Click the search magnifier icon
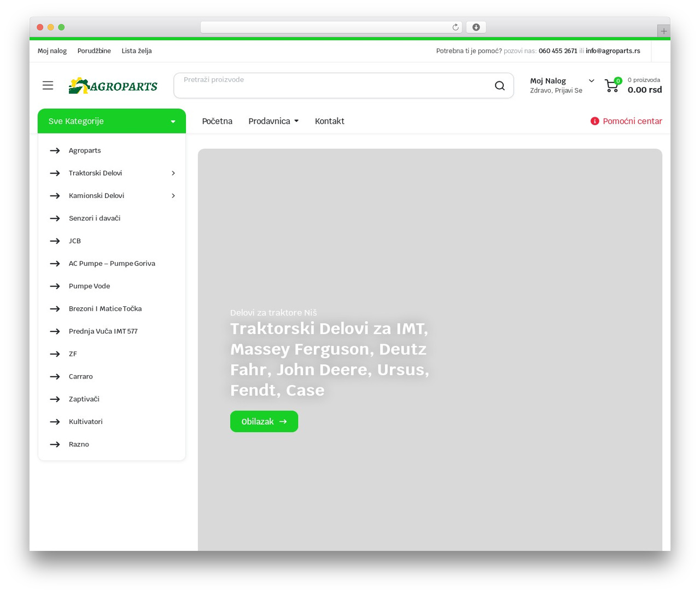This screenshot has height=593, width=700. coord(500,86)
